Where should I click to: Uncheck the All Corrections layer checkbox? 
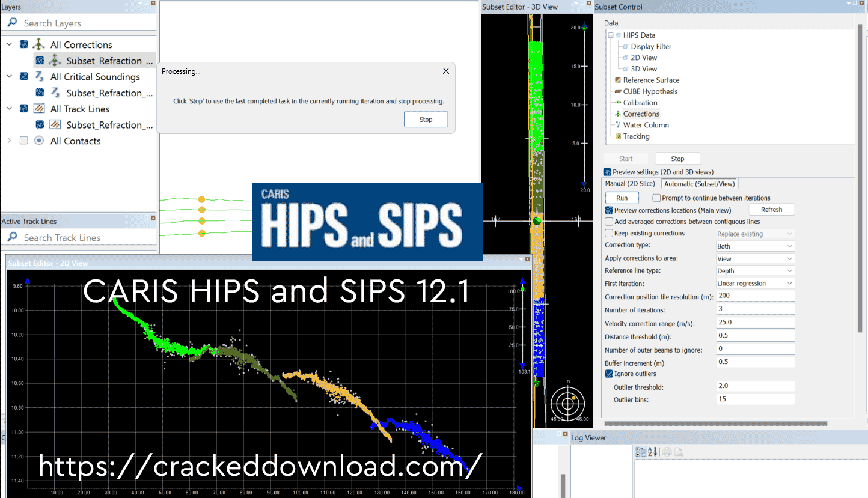click(24, 44)
